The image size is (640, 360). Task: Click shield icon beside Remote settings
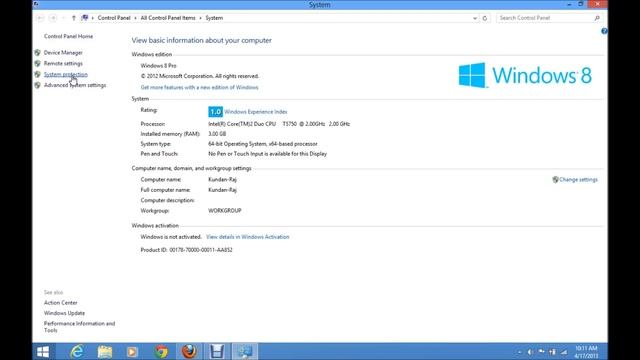38,63
